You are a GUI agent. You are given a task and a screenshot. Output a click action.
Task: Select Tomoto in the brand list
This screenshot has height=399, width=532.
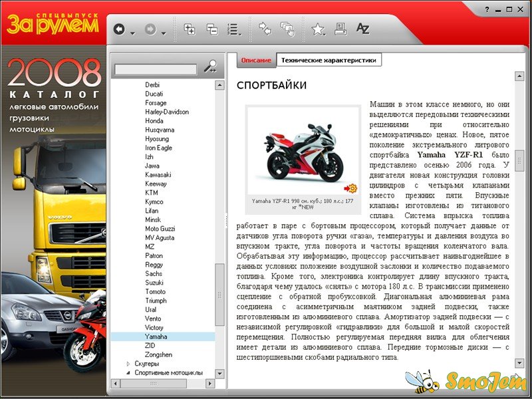coord(155,291)
